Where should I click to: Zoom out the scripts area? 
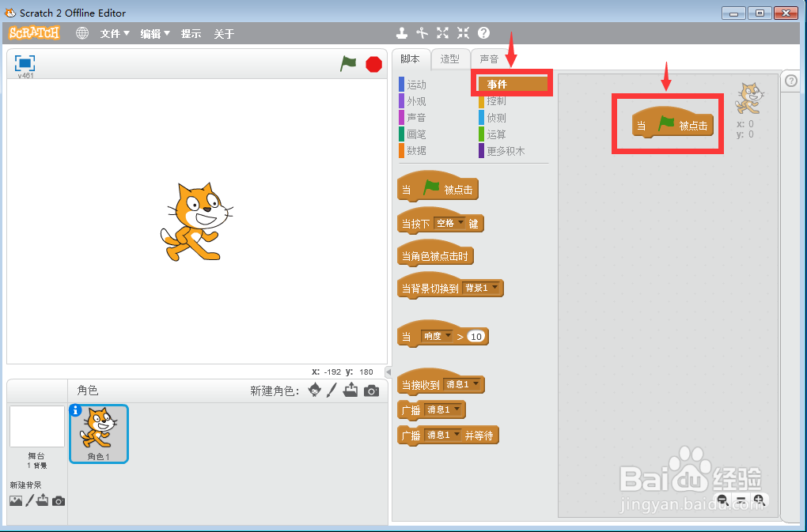click(x=722, y=499)
